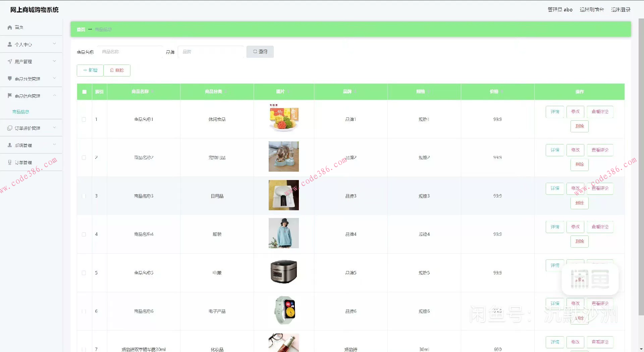The height and width of the screenshot is (352, 644).
Task: Open the kitchen scale image in row 3
Action: (x=284, y=195)
